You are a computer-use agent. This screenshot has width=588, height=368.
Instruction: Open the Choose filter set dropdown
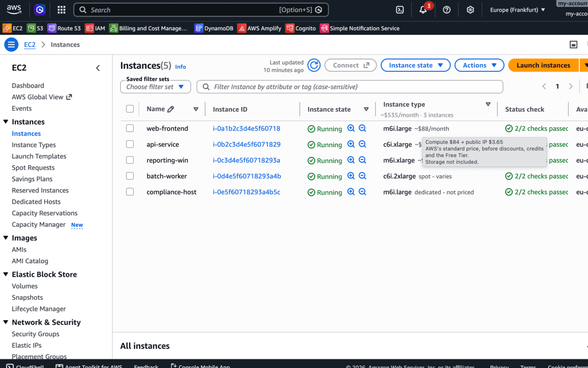coord(155,86)
